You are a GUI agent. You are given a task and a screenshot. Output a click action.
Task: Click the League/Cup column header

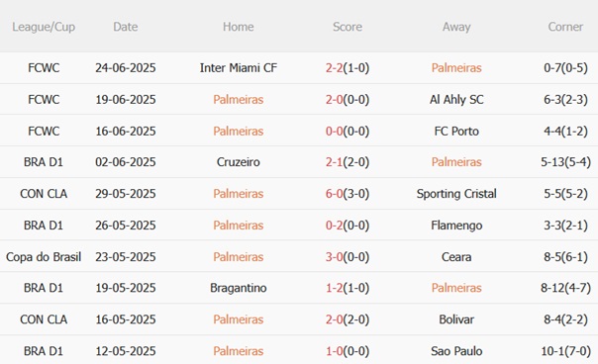click(x=44, y=27)
